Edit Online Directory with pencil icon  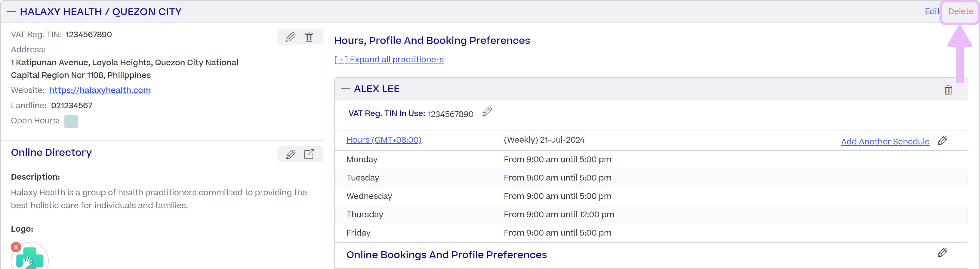291,154
